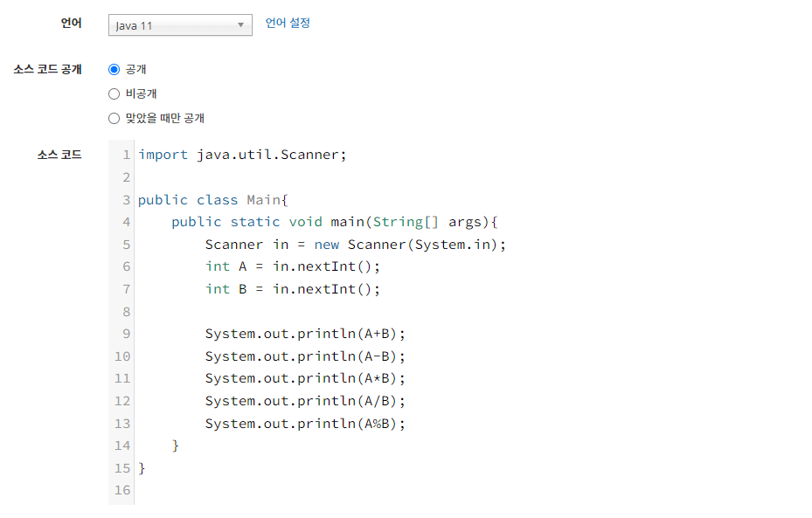Open the Java 11 language dropdown
The width and height of the screenshot is (812, 518).
click(x=180, y=25)
